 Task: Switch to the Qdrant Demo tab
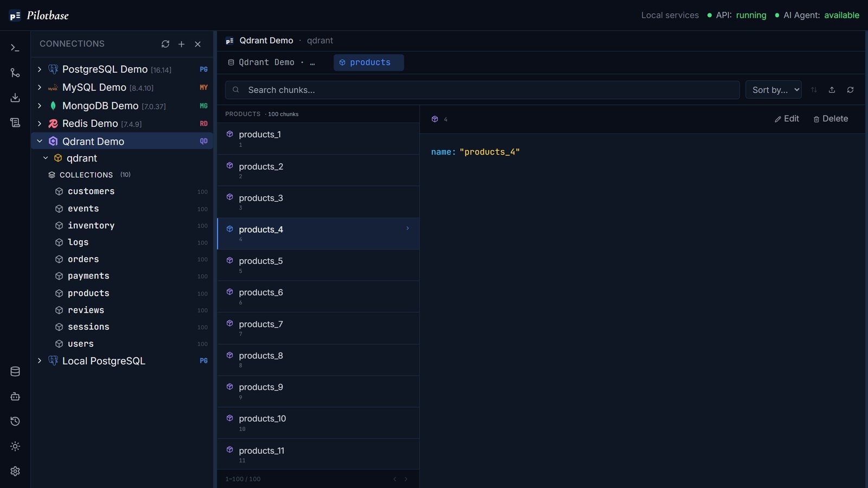pyautogui.click(x=271, y=62)
